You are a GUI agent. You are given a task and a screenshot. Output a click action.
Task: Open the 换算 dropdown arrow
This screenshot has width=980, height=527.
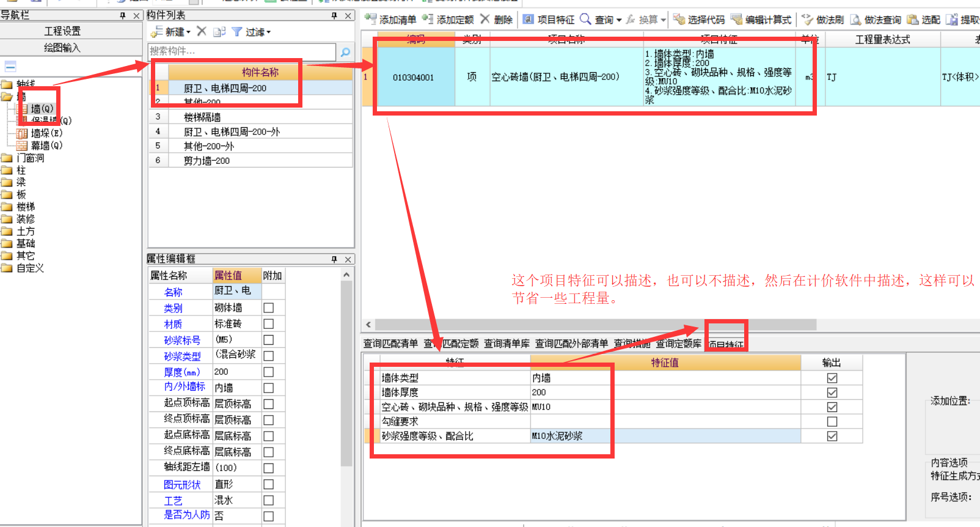pyautogui.click(x=663, y=20)
